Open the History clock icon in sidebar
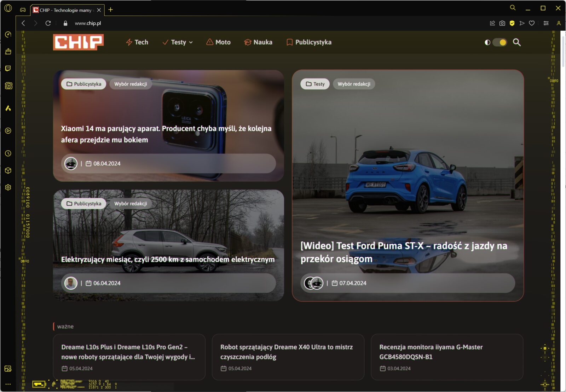The image size is (566, 392). pos(8,153)
